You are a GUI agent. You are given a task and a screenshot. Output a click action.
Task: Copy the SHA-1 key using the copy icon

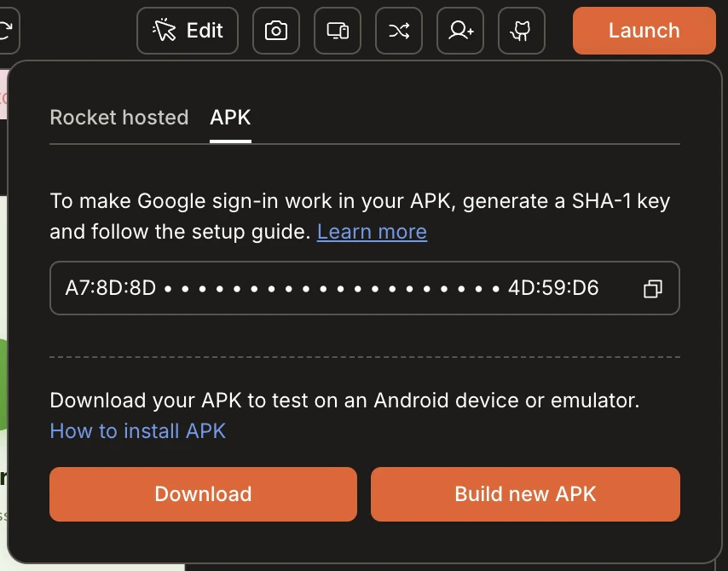pos(653,289)
